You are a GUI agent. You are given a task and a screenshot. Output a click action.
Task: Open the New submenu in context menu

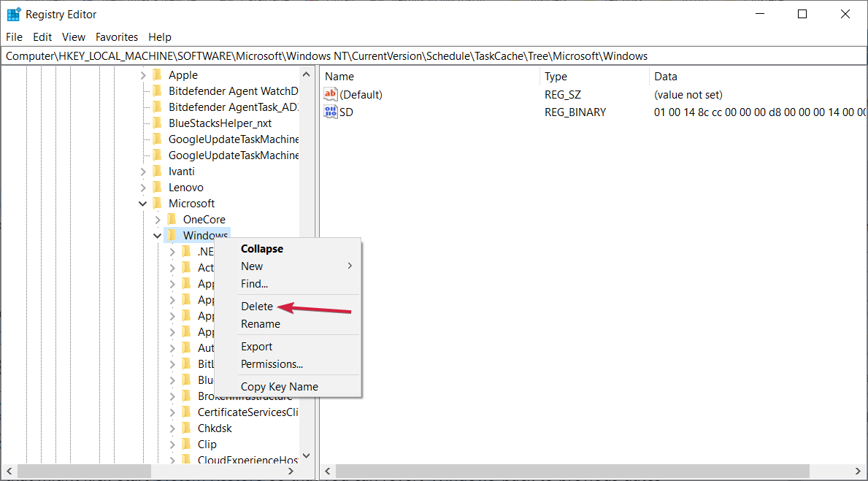(288, 266)
